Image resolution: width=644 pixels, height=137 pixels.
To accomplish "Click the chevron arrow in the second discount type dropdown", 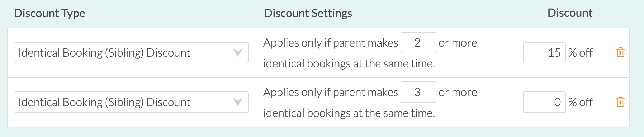I will coord(237,102).
